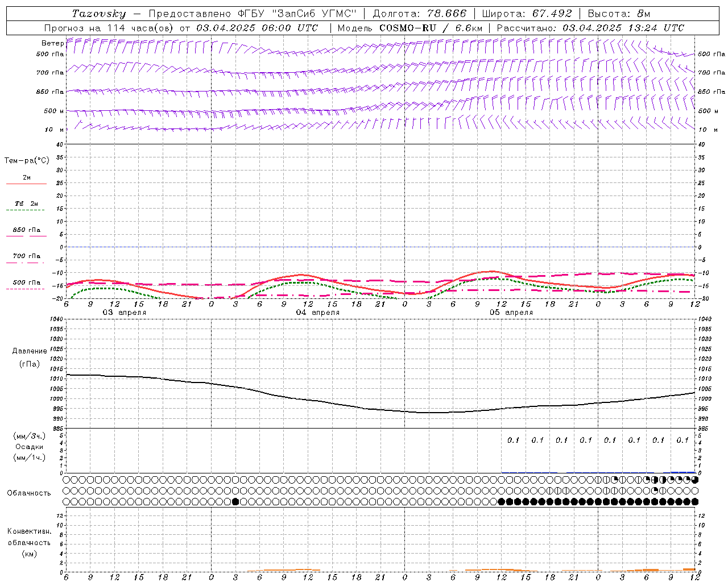
Task: Click the last circle in the top cloud row
Action: [x=695, y=480]
